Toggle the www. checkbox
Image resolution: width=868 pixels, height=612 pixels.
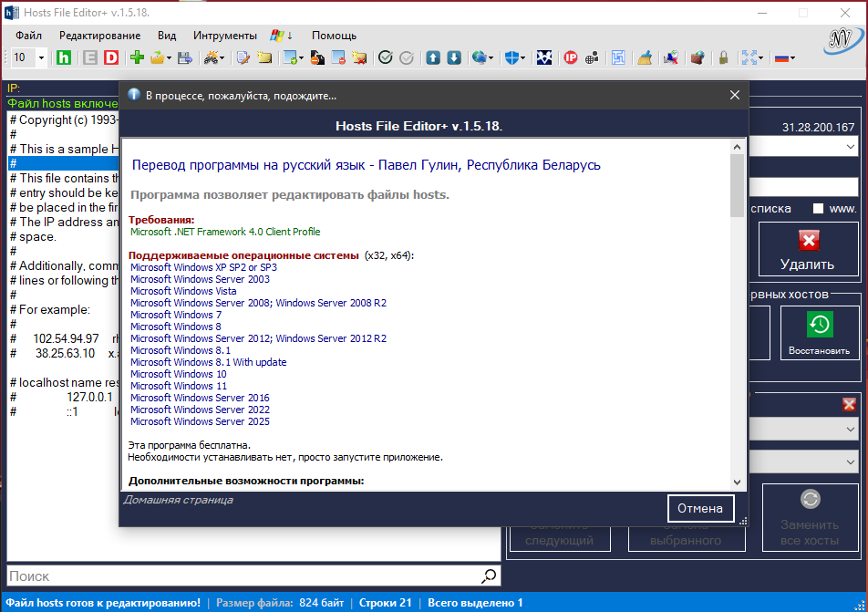click(x=818, y=209)
